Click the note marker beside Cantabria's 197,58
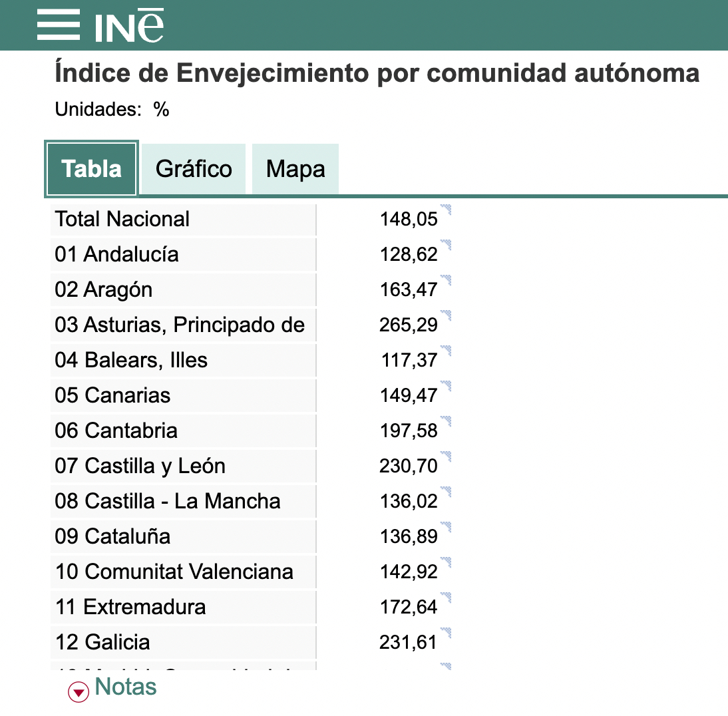 tap(446, 422)
